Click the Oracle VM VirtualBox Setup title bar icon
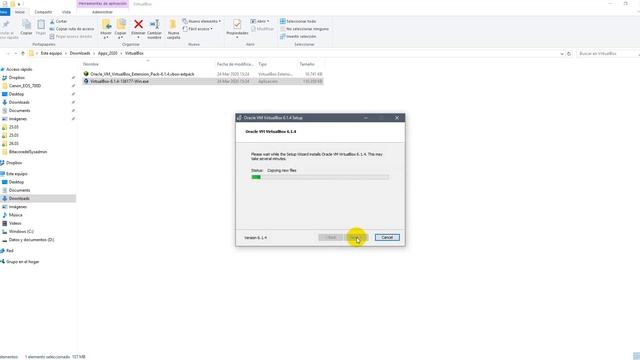The width and height of the screenshot is (640, 360). coord(240,118)
